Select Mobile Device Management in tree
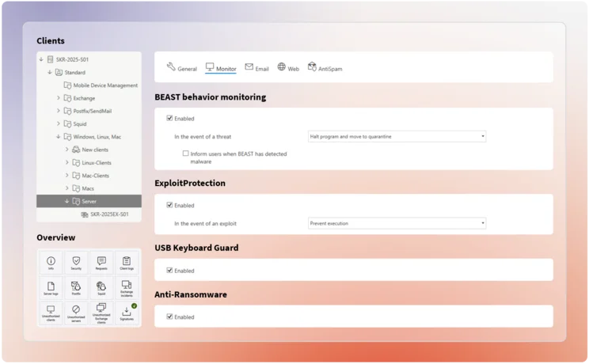 (x=105, y=85)
